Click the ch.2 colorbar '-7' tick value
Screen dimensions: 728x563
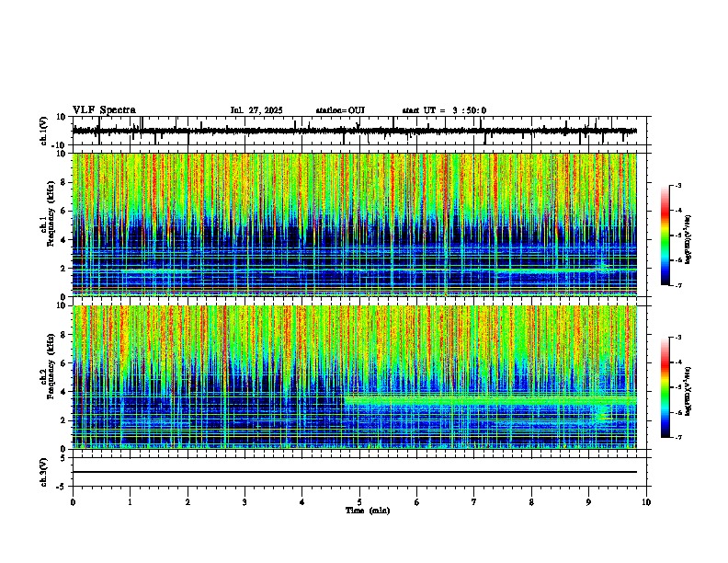pos(678,437)
